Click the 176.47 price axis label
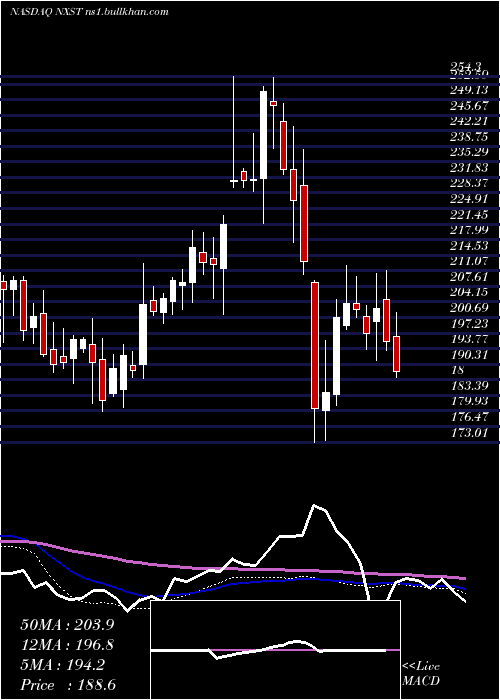 click(x=468, y=417)
